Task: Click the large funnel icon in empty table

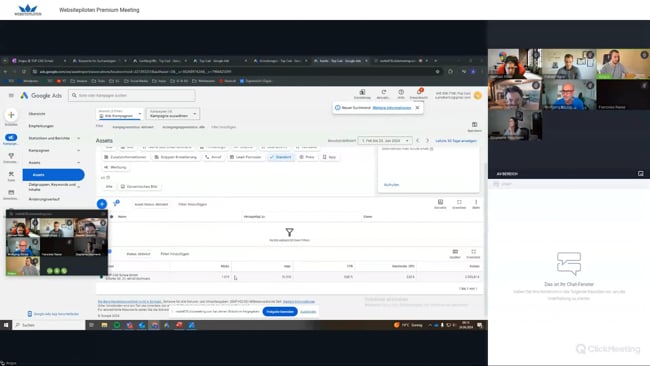Action: coord(289,232)
